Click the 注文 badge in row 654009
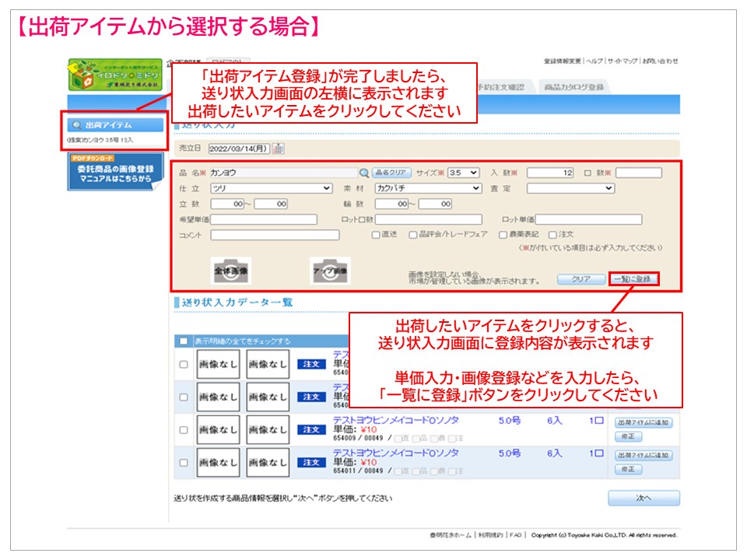Screen dimensions: 747x560 pyautogui.click(x=311, y=429)
